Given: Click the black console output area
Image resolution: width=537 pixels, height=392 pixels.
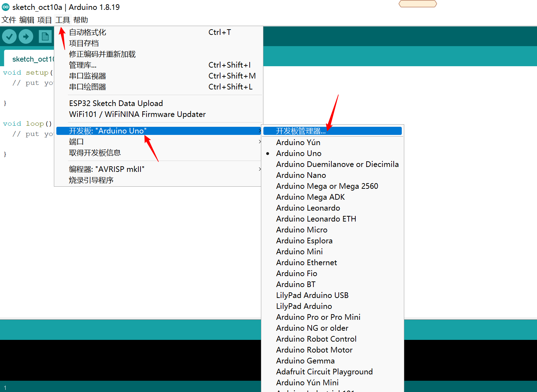Looking at the screenshot, I should [x=130, y=360].
